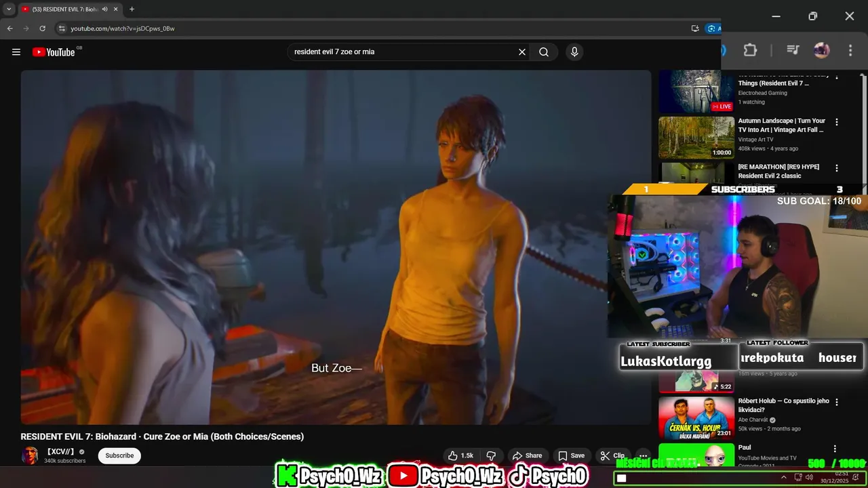
Task: Open 'Róbert Holub — Co spustilo jeho likvidaci?' title
Action: (784, 405)
